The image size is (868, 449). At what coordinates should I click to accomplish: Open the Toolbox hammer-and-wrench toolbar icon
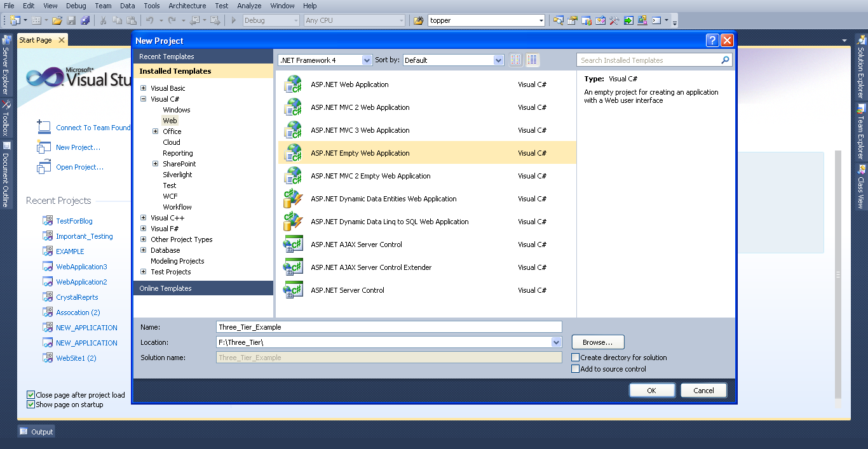(614, 20)
